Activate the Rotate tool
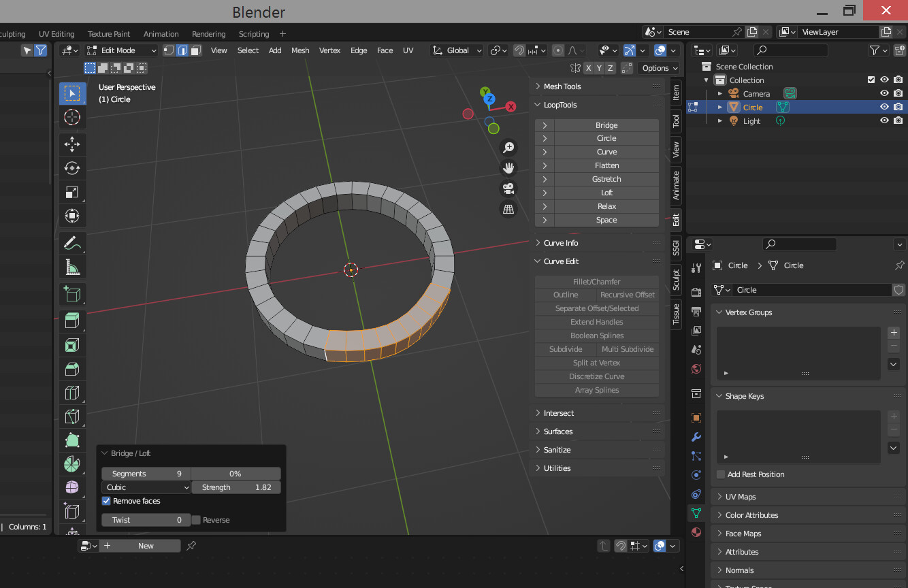908x588 pixels. [x=71, y=168]
